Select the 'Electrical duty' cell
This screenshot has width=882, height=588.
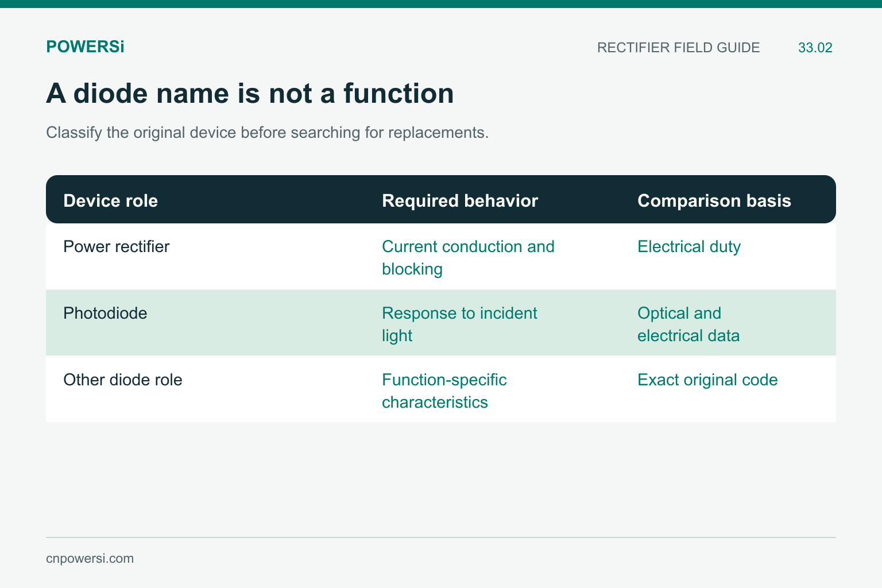coord(689,246)
